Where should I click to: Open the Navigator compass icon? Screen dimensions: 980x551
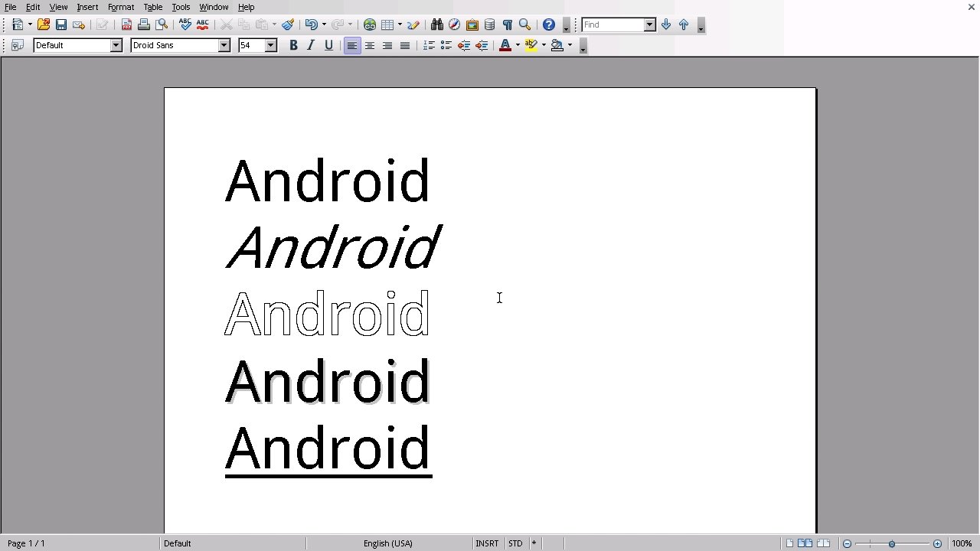coord(455,24)
